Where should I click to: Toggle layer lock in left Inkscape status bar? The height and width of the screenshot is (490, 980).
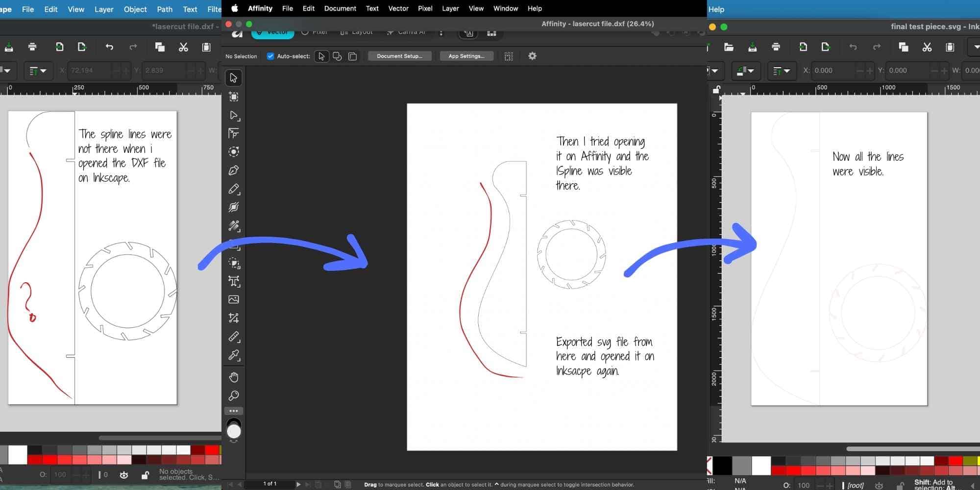[x=145, y=475]
